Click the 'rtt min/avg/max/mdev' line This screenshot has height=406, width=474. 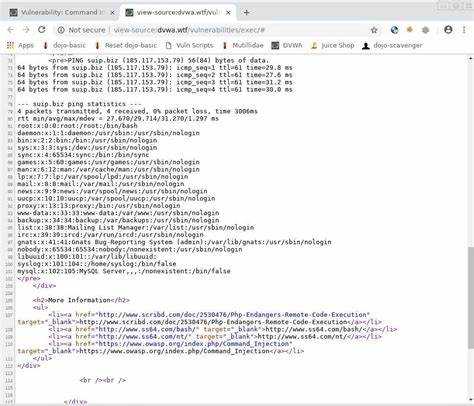pos(118,119)
